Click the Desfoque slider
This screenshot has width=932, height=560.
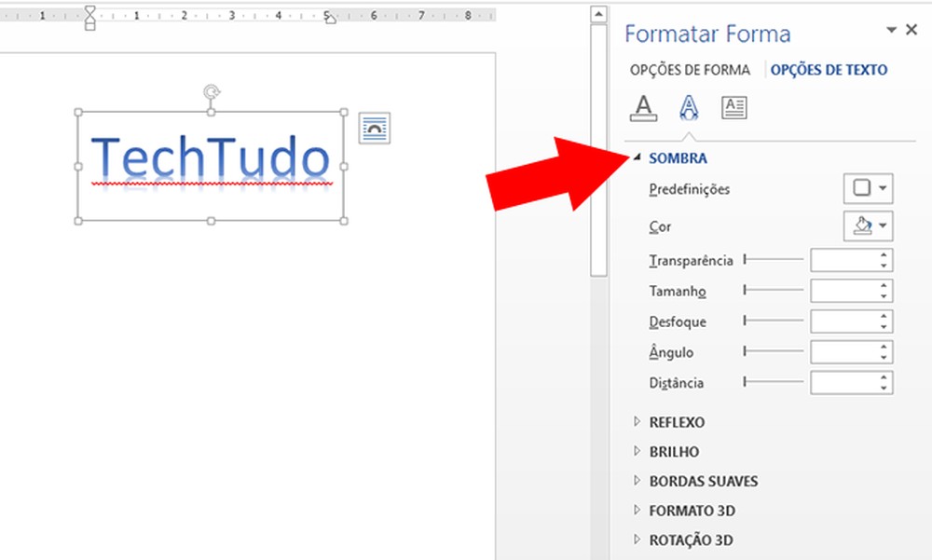coord(774,321)
